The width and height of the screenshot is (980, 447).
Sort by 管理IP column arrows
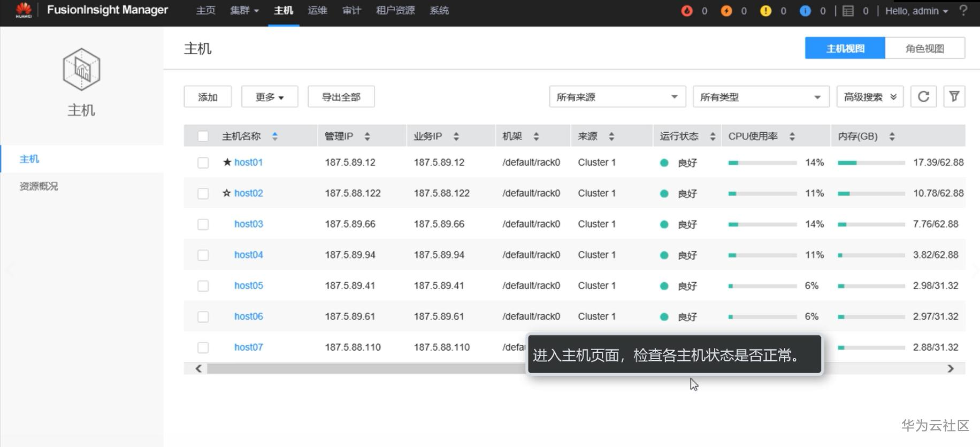coord(367,137)
